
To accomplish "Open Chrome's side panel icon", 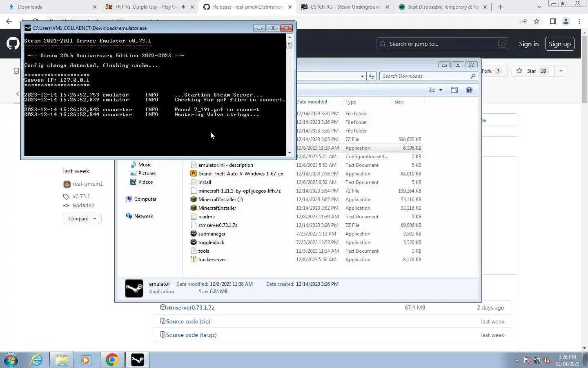I will pos(552,21).
